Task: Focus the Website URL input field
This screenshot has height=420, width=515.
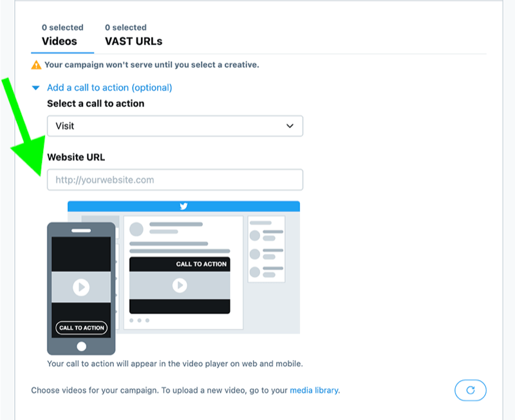Action: [175, 180]
